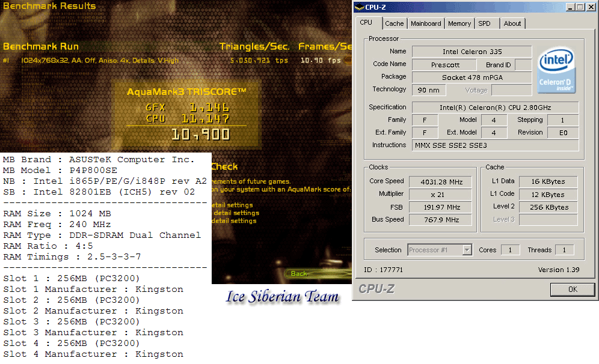Click the Specification field Celeron CPU 2.80GHz
The image size is (599, 364).
[495, 108]
